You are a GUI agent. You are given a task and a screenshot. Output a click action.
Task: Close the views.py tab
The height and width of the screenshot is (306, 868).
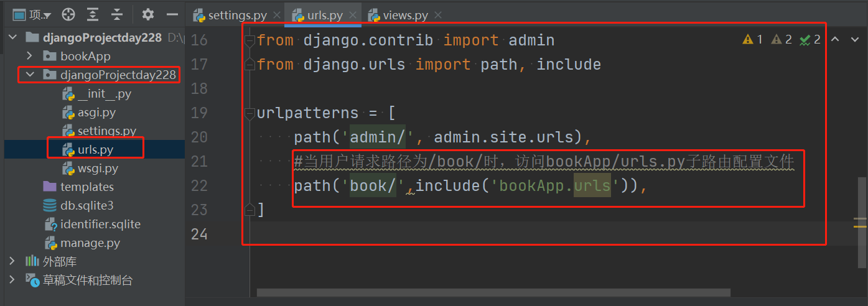(438, 15)
